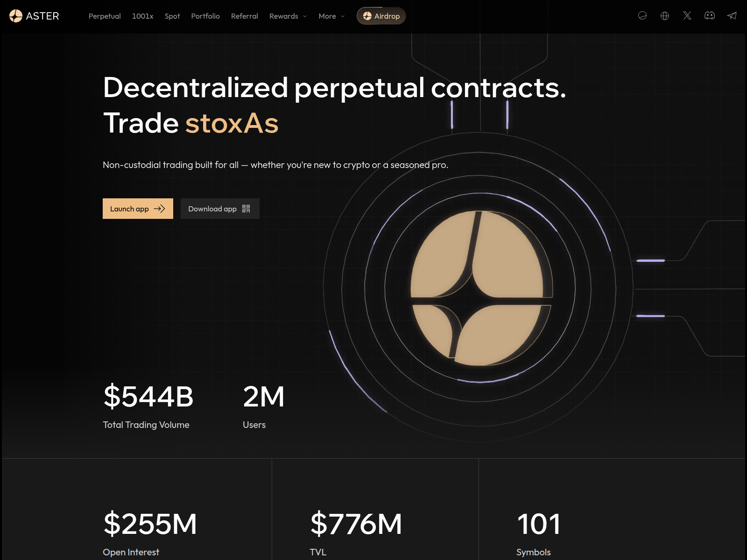Open the Rewards chevron arrow
This screenshot has height=560, width=747.
pos(304,16)
